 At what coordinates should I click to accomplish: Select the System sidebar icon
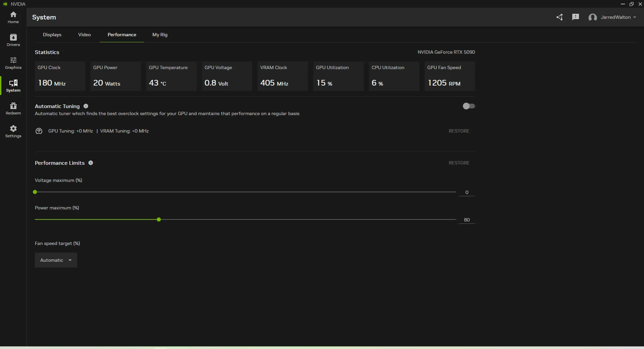[x=13, y=86]
